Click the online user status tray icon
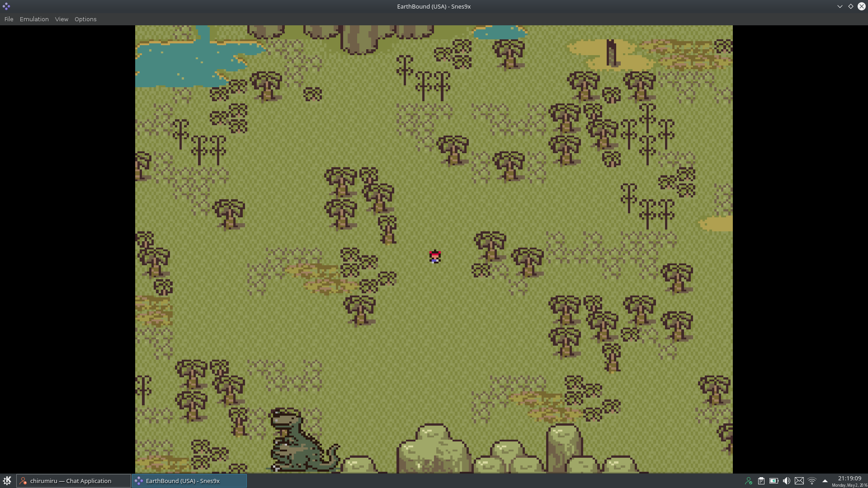 749,481
